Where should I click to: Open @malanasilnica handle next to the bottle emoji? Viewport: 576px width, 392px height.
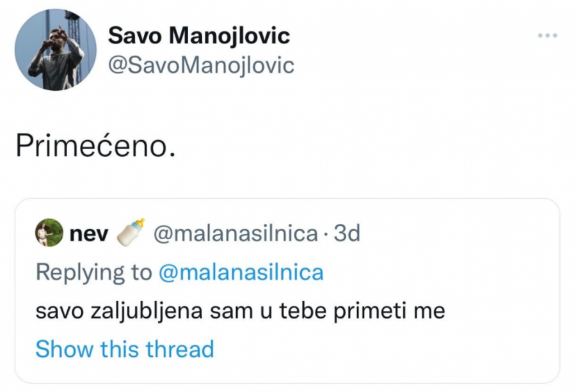236,234
